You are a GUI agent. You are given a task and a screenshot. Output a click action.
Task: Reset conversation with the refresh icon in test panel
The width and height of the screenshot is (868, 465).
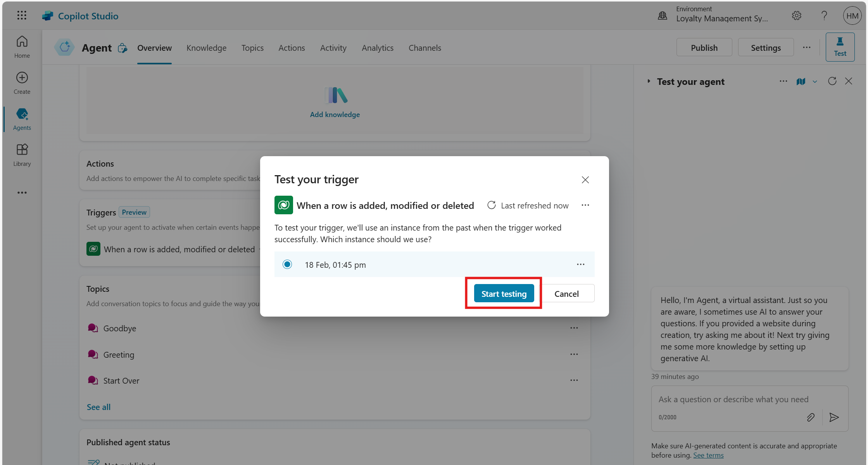point(832,81)
